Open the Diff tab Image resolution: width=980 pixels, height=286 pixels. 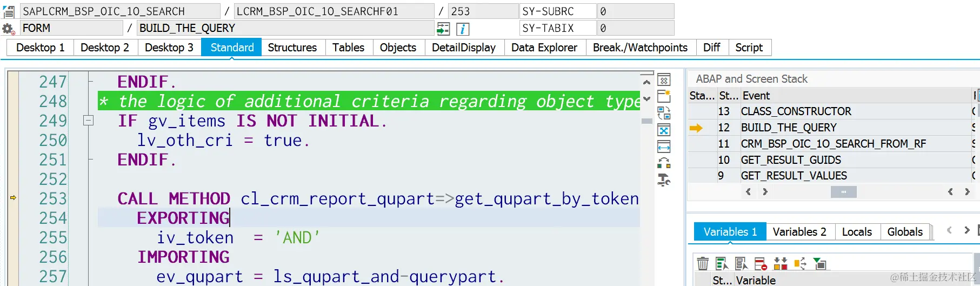(712, 48)
